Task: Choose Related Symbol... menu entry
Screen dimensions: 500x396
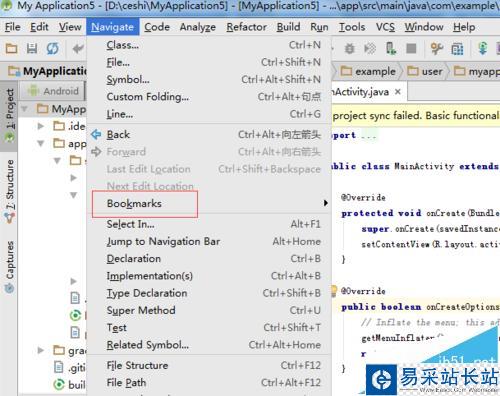Action: [x=209, y=345]
